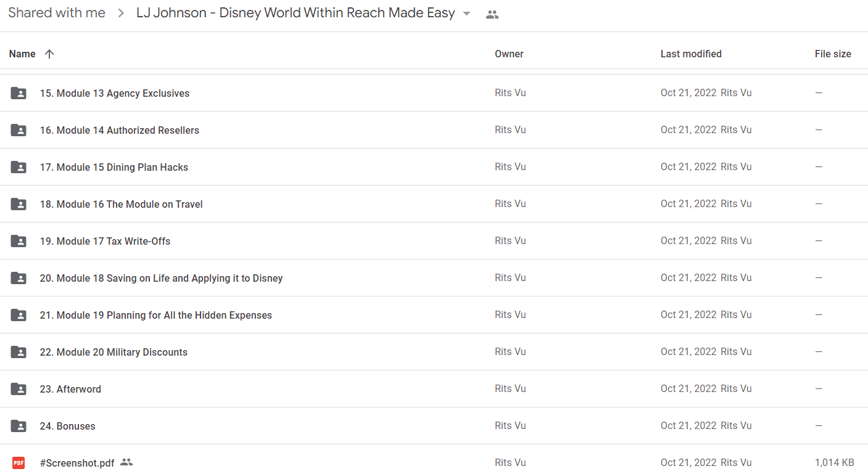This screenshot has width=868, height=474.
Task: Click the shared folder icon for Module 17 Tax Write-Offs
Action: pos(19,241)
